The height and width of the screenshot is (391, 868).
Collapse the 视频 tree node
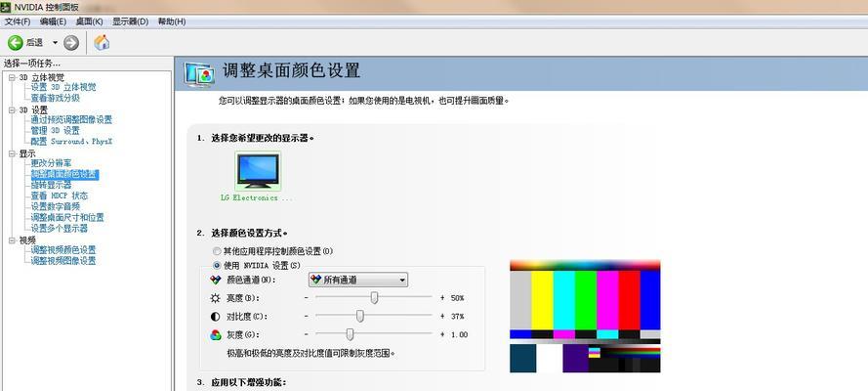[x=12, y=239]
